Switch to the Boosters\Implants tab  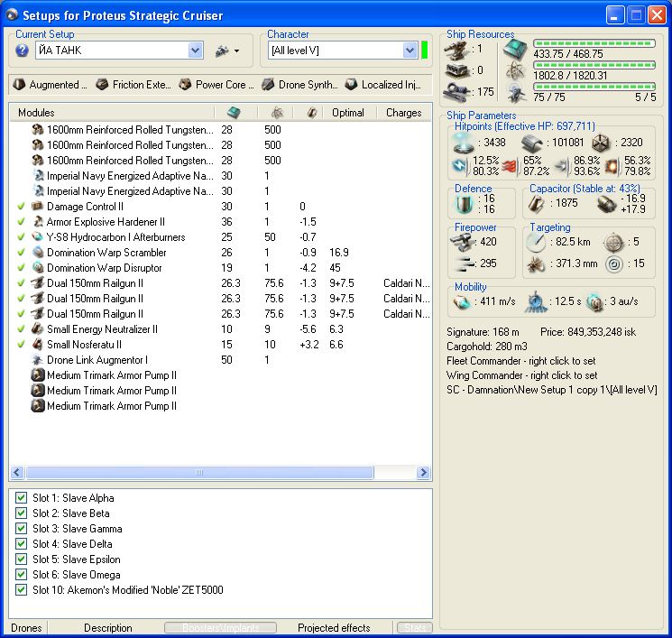(x=220, y=628)
